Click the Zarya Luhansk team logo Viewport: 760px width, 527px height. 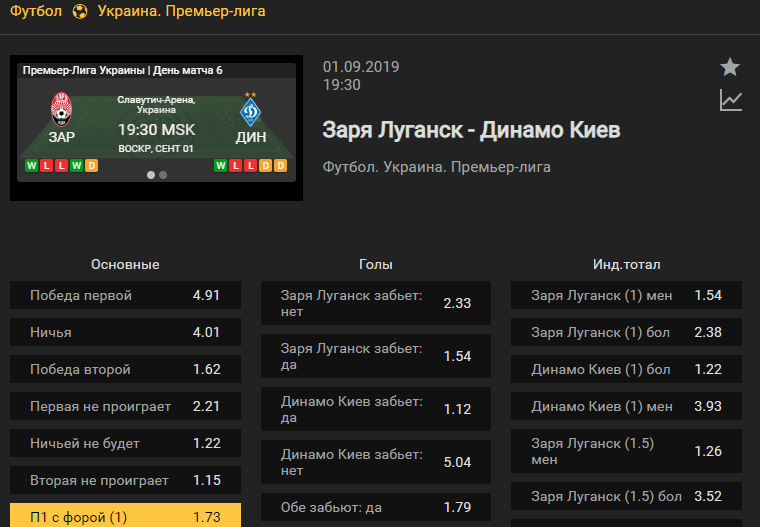pos(62,110)
